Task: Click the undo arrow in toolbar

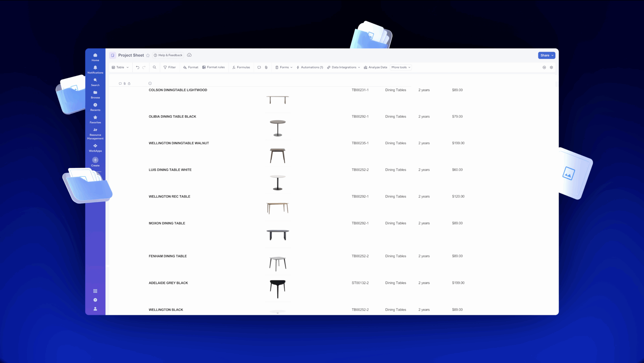Action: click(137, 67)
